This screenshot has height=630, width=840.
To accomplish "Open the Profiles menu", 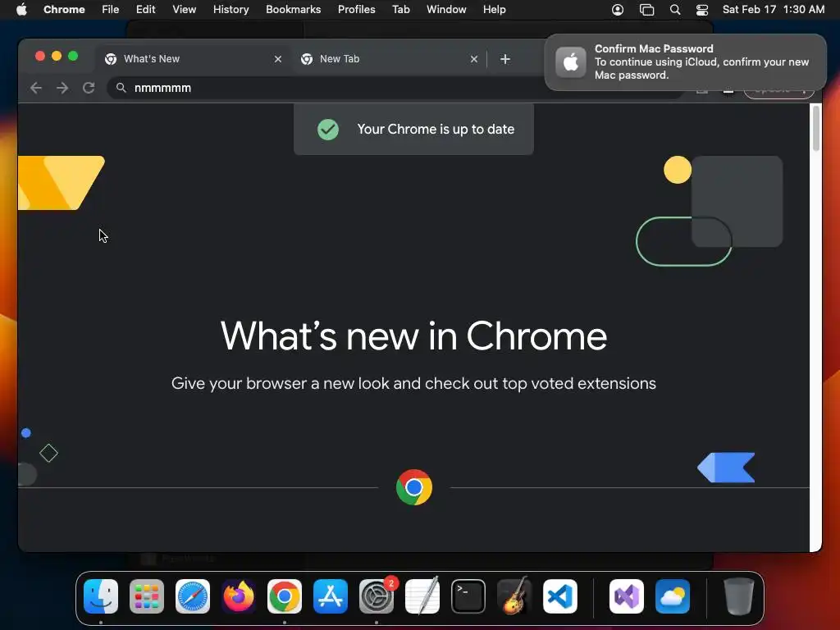I will click(x=356, y=9).
